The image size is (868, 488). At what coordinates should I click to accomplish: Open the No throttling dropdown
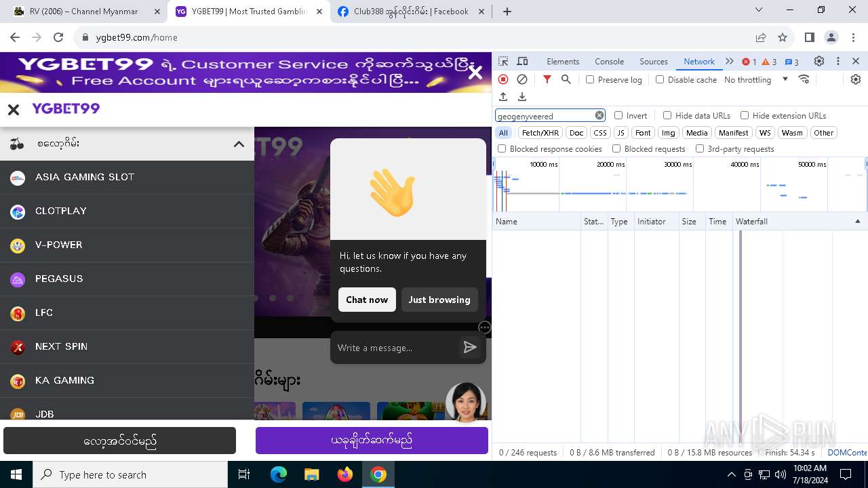(x=756, y=79)
